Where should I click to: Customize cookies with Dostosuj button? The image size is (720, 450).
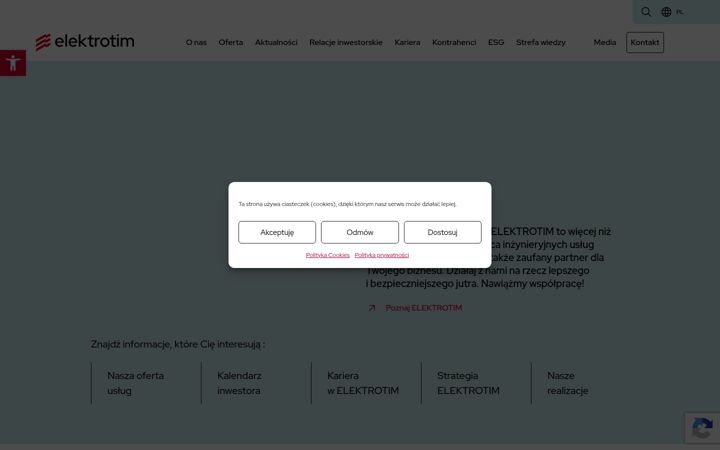coord(443,232)
